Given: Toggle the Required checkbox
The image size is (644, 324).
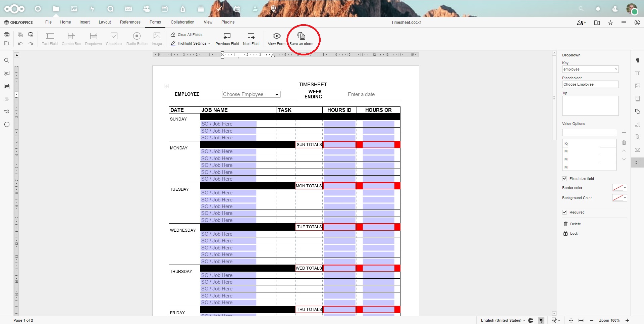Looking at the screenshot, I should pos(565,212).
